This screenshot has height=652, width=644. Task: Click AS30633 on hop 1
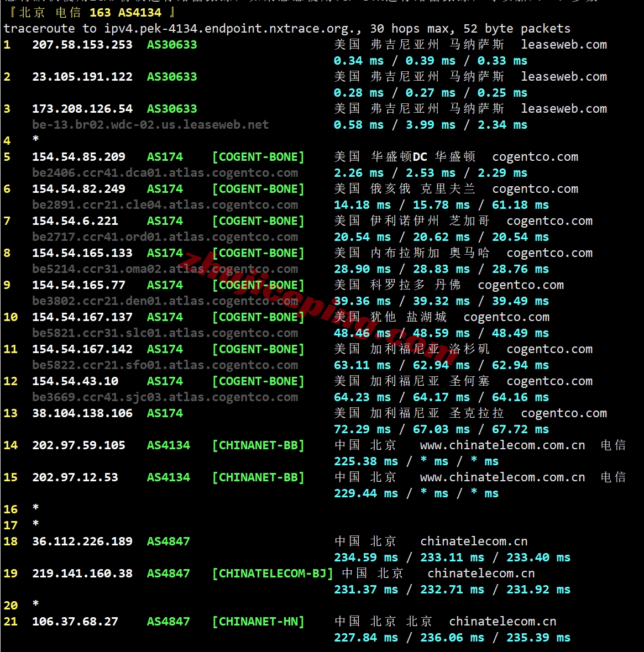pos(172,45)
